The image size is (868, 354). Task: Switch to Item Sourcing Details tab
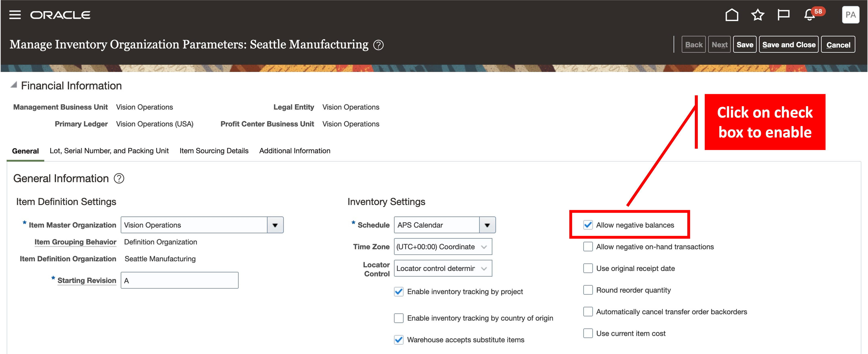click(x=214, y=151)
